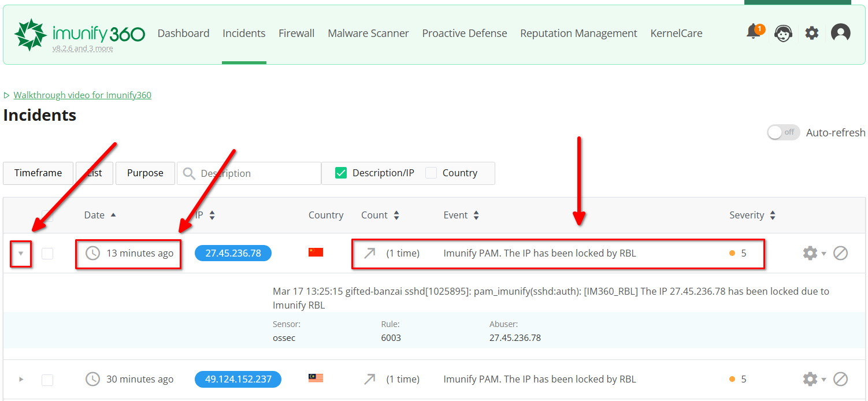This screenshot has height=401, width=868.
Task: Click the Imunify360 logo
Action: [x=80, y=35]
